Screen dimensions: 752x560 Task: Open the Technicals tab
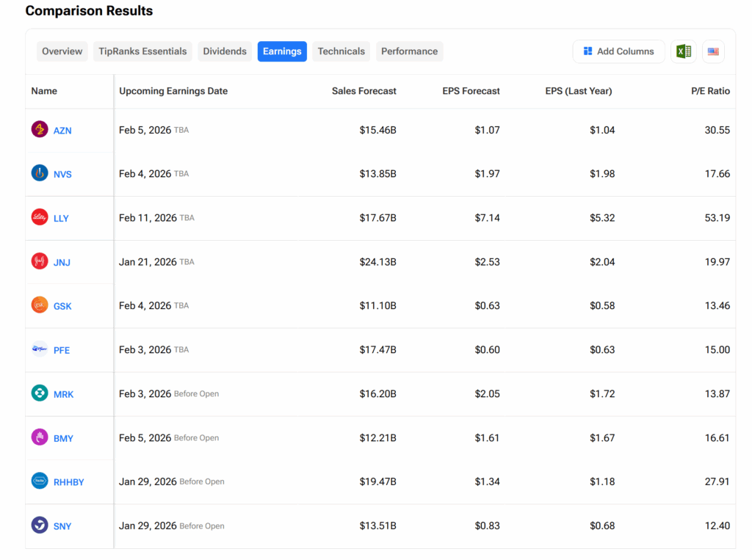click(x=341, y=51)
